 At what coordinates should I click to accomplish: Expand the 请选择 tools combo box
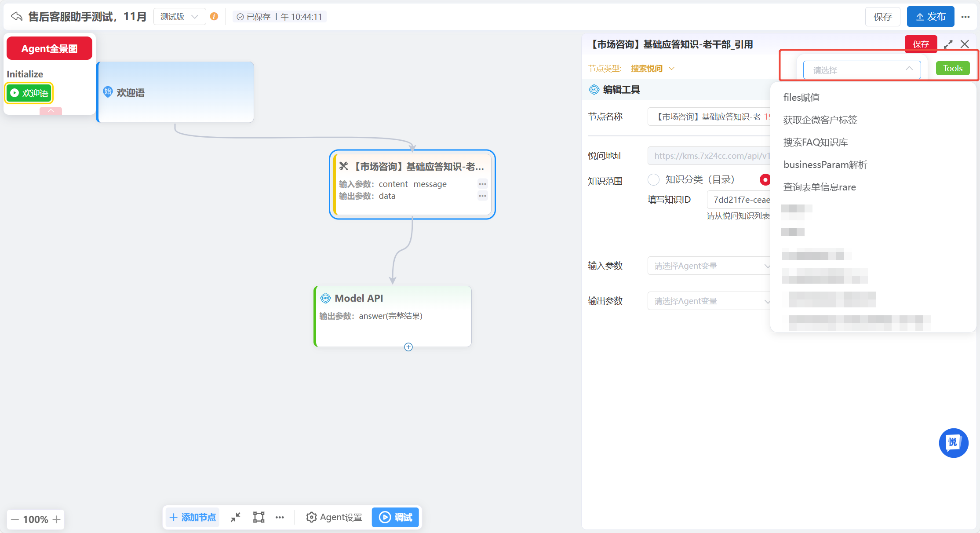862,69
